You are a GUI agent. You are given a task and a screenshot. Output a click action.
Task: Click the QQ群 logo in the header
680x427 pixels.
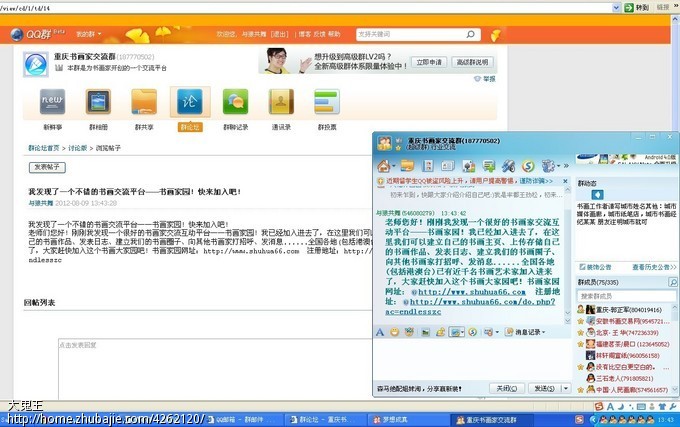coord(37,34)
